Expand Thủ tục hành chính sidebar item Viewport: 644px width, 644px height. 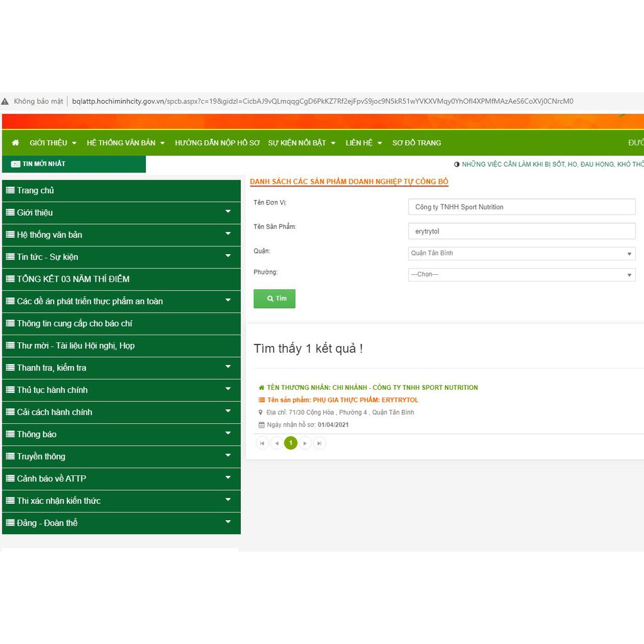[x=228, y=390]
